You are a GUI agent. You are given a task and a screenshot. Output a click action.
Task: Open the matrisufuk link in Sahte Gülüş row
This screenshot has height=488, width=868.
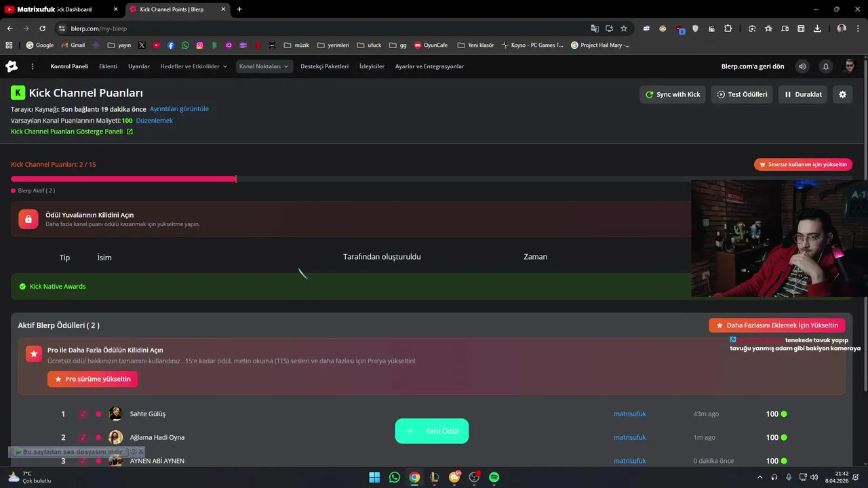coord(630,414)
